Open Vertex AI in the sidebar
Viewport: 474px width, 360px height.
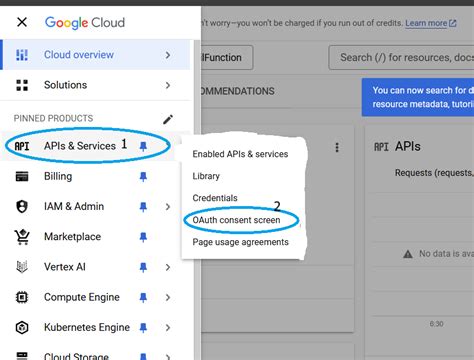[65, 267]
